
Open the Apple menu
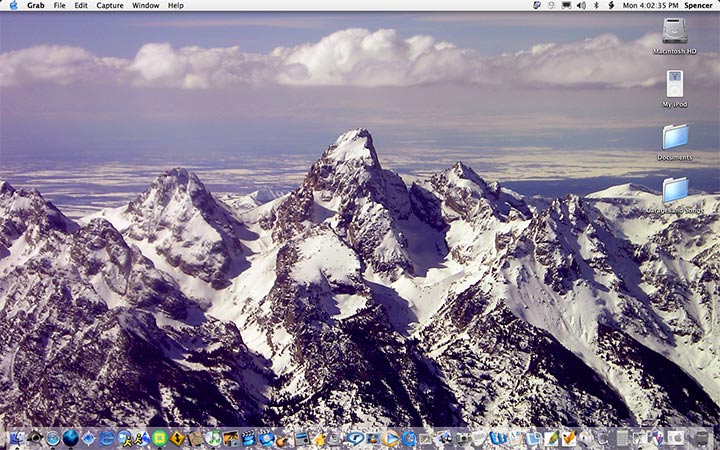tap(13, 6)
